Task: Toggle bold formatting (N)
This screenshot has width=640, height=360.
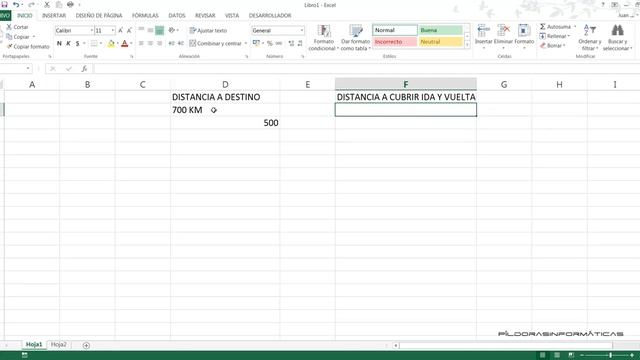Action: (x=59, y=43)
